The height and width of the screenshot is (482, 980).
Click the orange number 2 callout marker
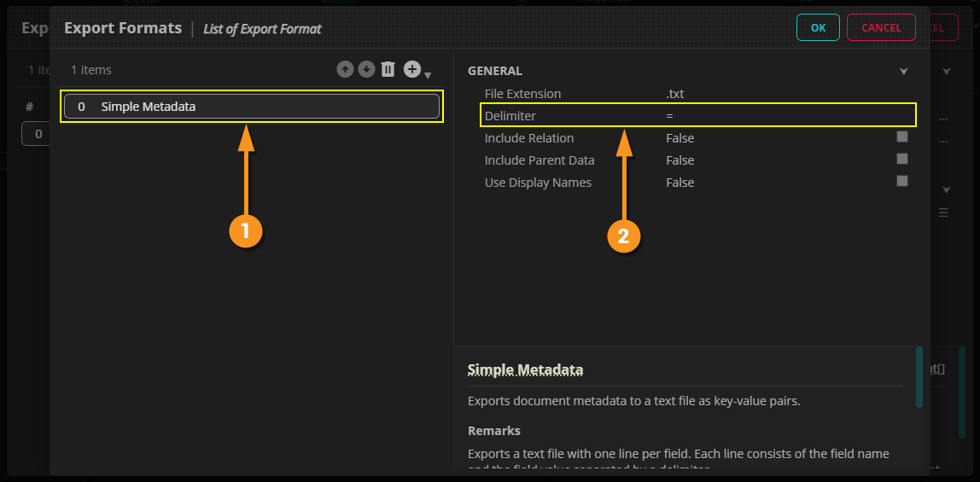[623, 237]
